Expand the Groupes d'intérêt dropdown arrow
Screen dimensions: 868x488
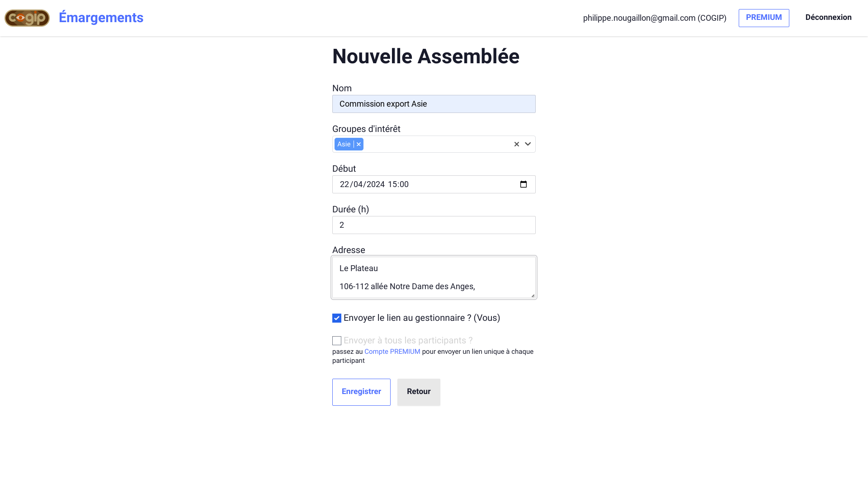pyautogui.click(x=528, y=144)
